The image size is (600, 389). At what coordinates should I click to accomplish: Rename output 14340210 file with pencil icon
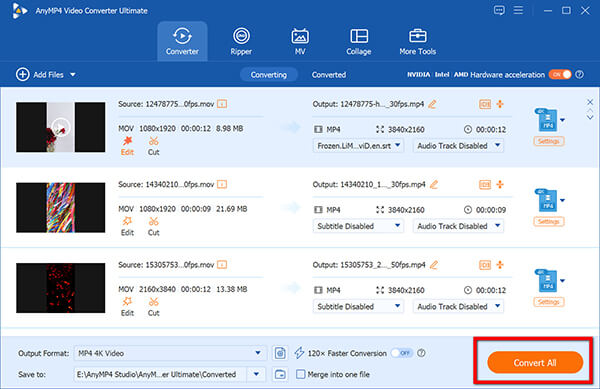pos(434,184)
